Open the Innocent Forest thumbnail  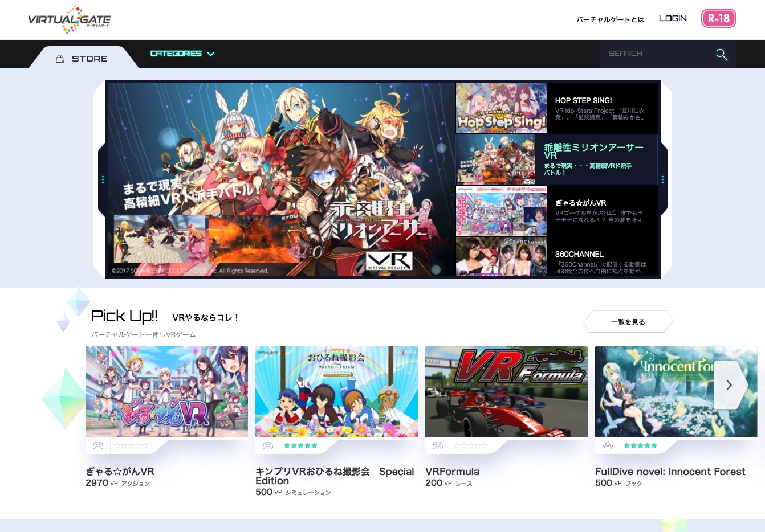(x=676, y=392)
